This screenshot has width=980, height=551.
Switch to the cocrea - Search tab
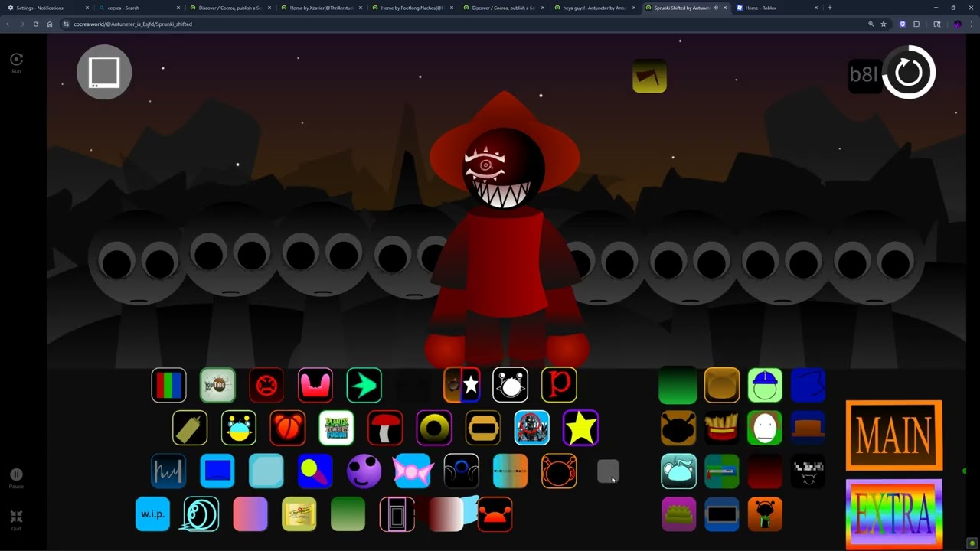coord(139,8)
